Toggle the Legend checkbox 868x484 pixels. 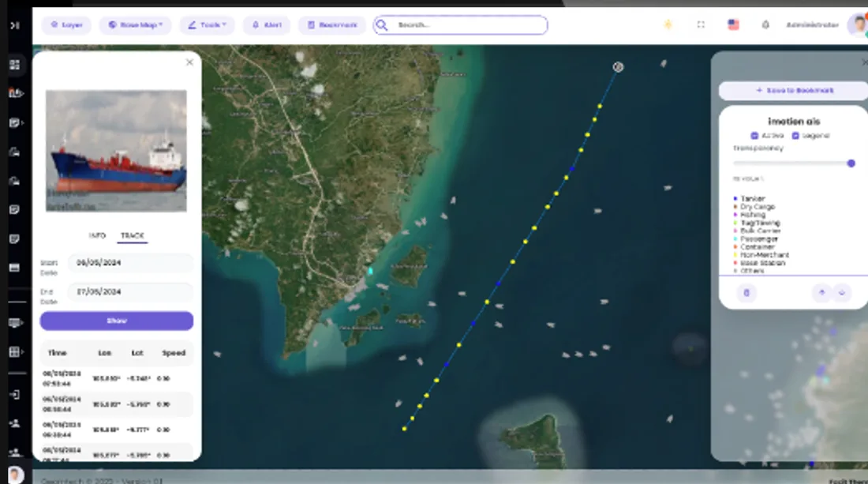(795, 136)
